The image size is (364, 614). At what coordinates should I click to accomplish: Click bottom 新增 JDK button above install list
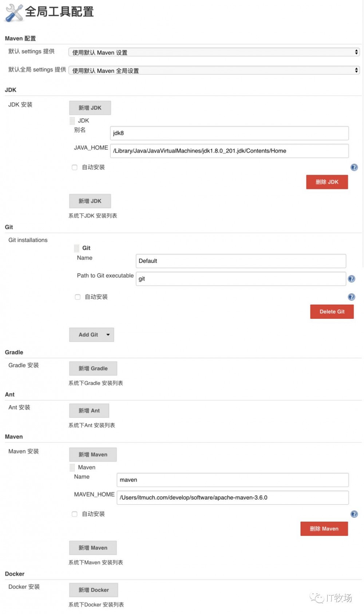90,201
